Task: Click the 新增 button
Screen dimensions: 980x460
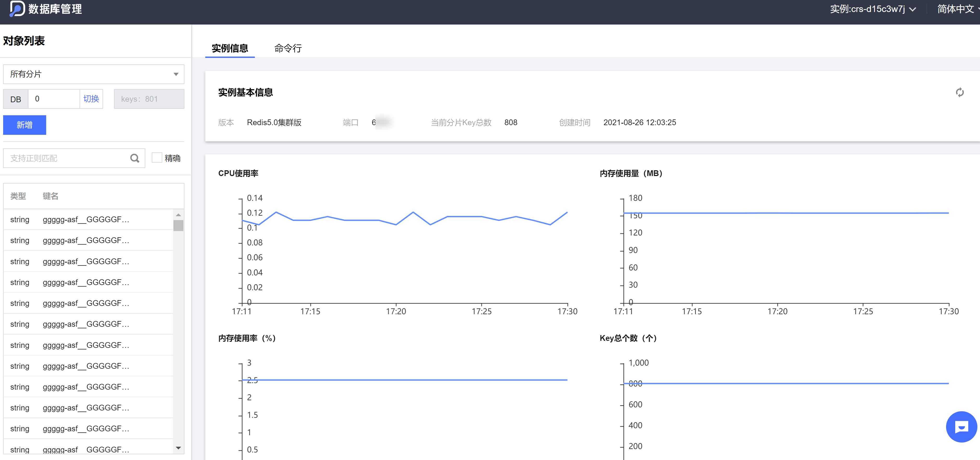Action: click(x=25, y=125)
